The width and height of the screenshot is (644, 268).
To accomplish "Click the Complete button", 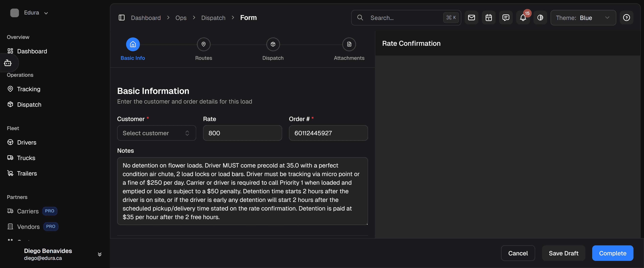I will [x=612, y=253].
